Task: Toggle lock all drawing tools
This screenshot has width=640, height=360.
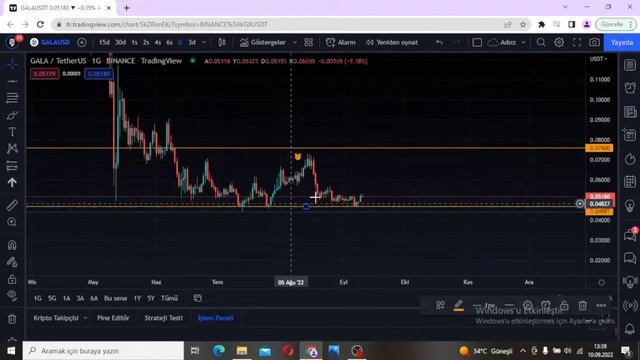Action: coord(12,279)
